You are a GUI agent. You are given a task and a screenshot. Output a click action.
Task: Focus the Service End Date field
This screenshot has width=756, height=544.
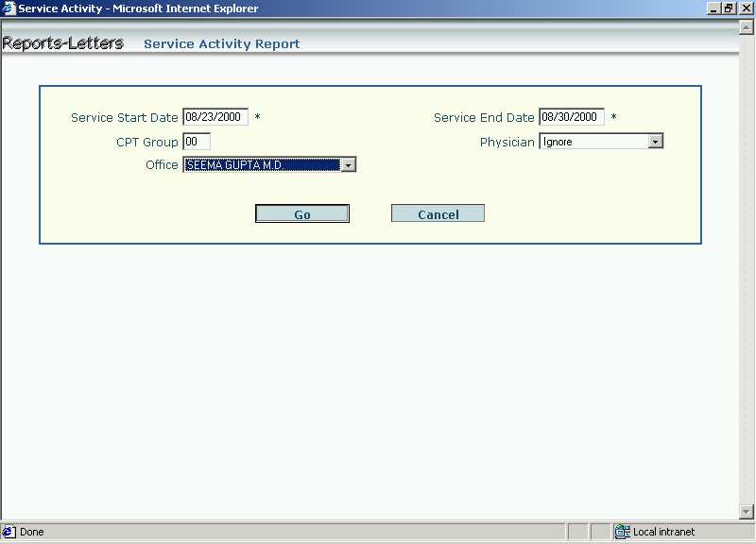pyautogui.click(x=572, y=116)
